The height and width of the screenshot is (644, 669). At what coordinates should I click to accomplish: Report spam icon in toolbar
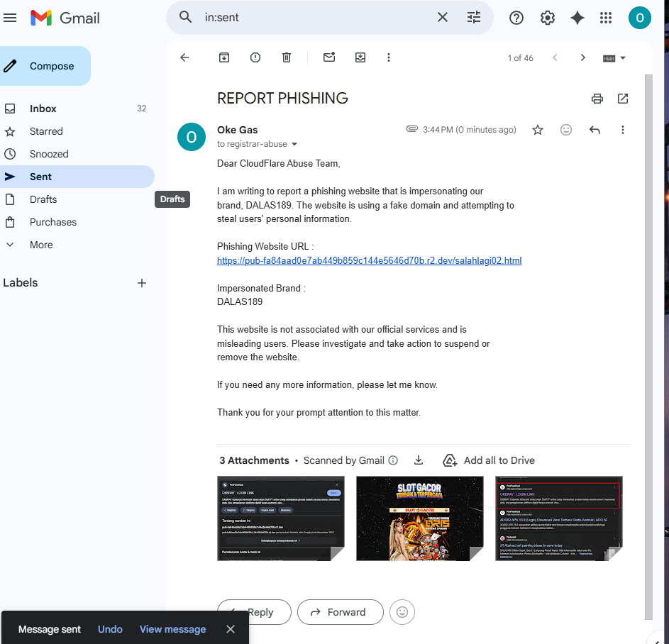click(255, 57)
